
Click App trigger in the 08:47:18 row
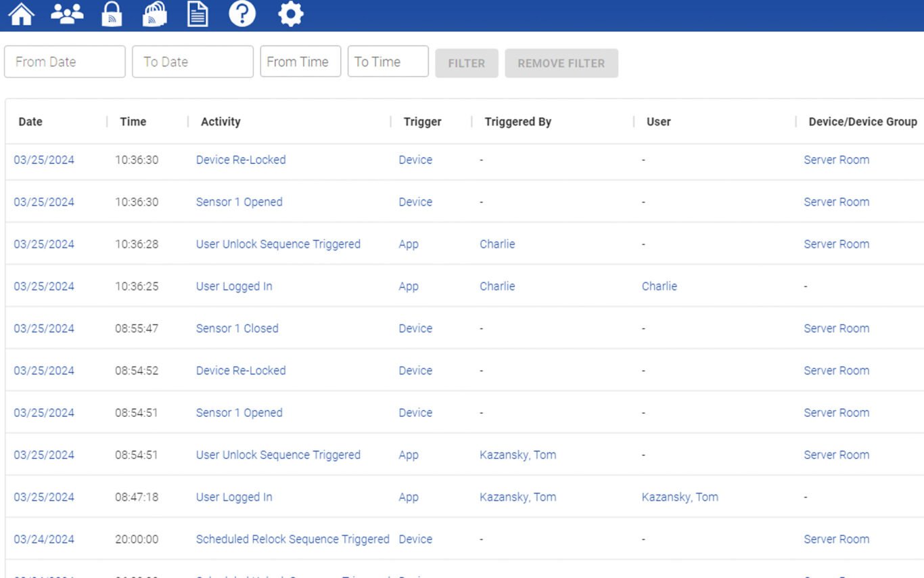click(x=409, y=497)
